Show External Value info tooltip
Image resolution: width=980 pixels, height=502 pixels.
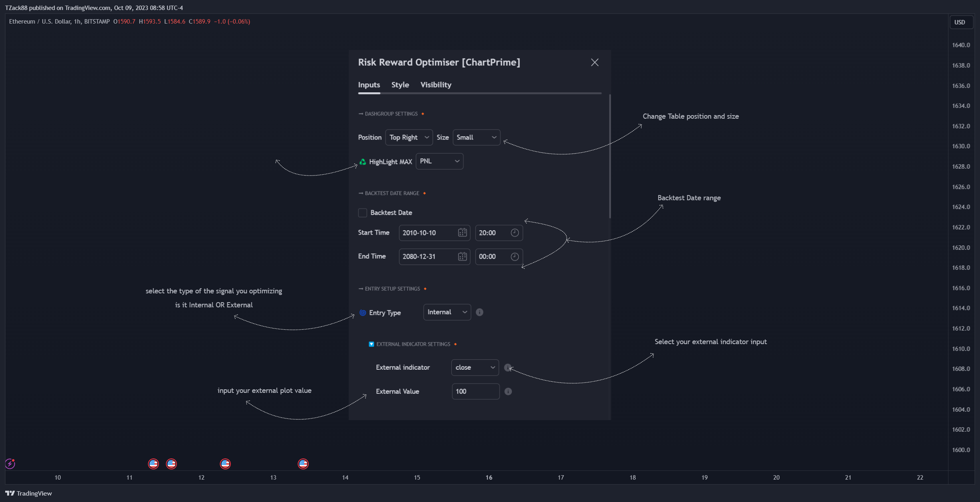508,391
